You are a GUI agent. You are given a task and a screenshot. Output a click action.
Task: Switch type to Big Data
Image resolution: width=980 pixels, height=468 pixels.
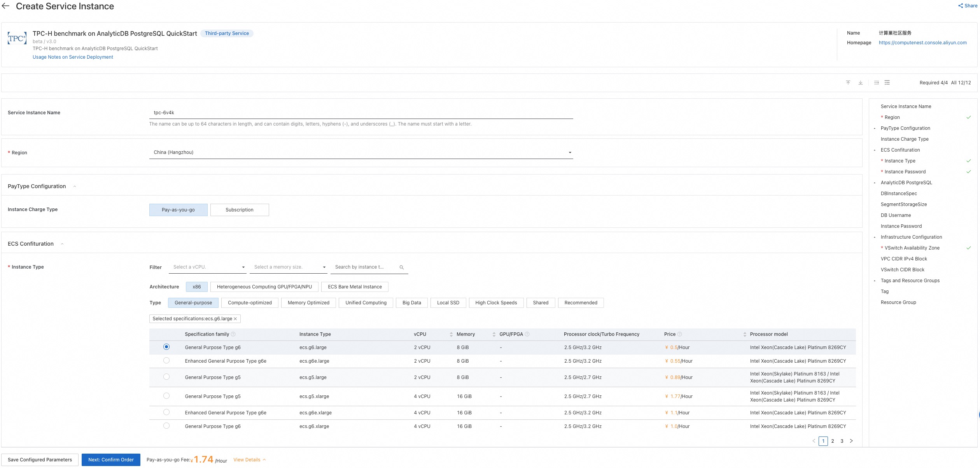(412, 303)
